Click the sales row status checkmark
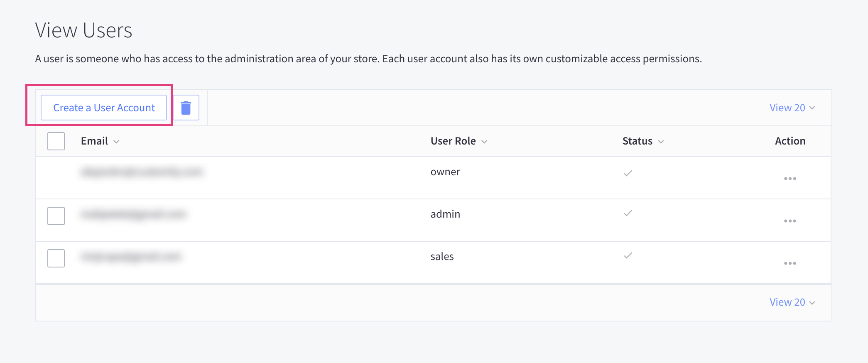868x363 pixels. [x=628, y=256]
